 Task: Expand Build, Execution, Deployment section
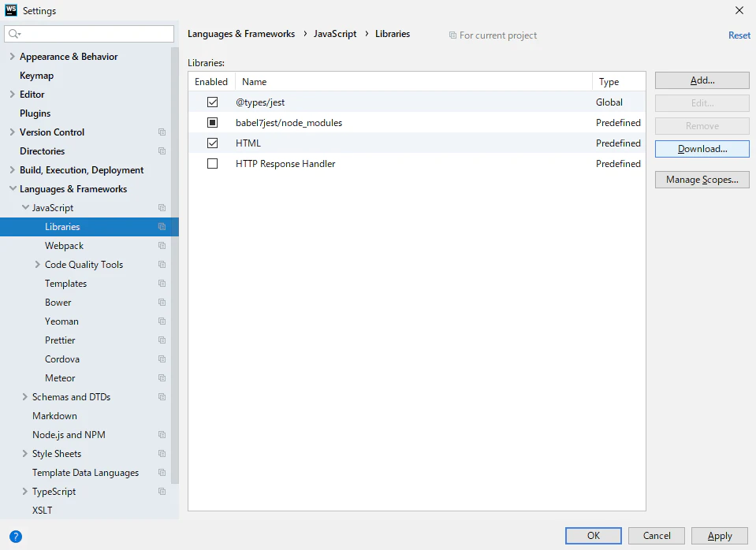(13, 170)
